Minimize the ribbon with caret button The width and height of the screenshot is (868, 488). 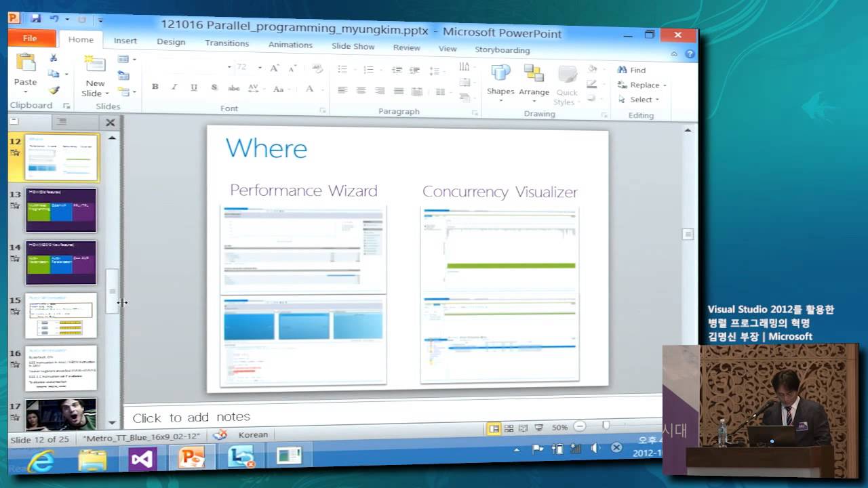coord(675,54)
